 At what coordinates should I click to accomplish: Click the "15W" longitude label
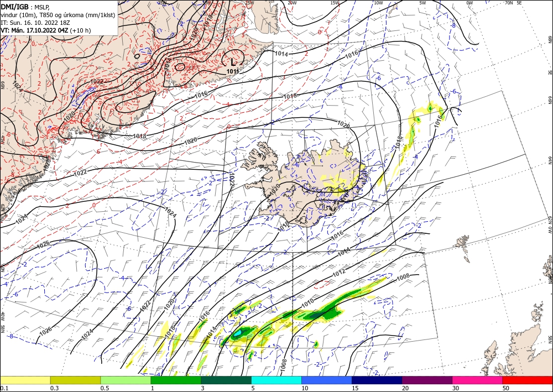[335, 3]
